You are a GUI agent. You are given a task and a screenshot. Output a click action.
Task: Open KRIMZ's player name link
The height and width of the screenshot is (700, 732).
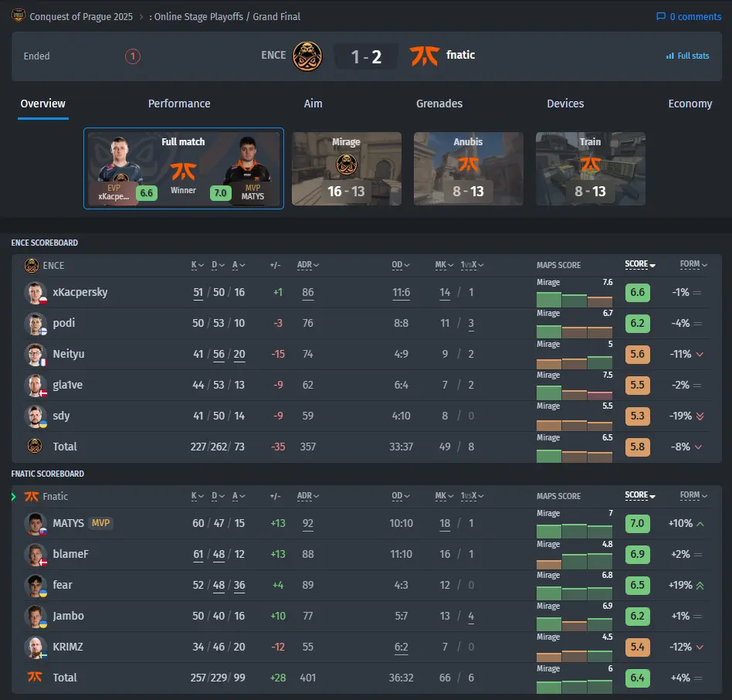[68, 647]
